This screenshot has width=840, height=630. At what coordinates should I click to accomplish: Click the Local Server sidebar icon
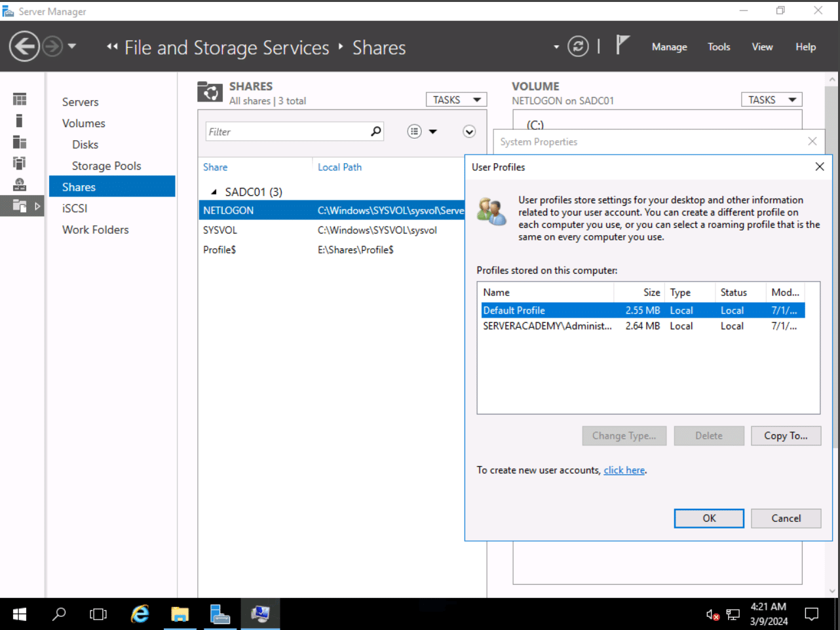tap(20, 121)
